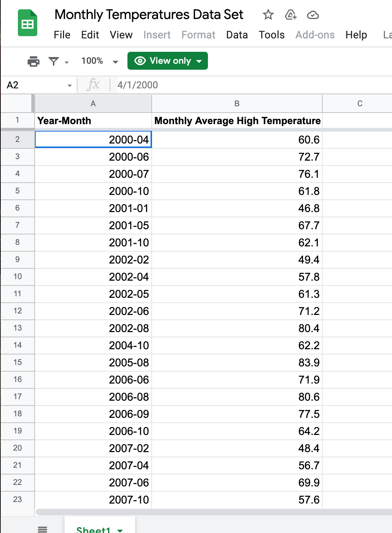Select temperature cell 46.8

237,208
